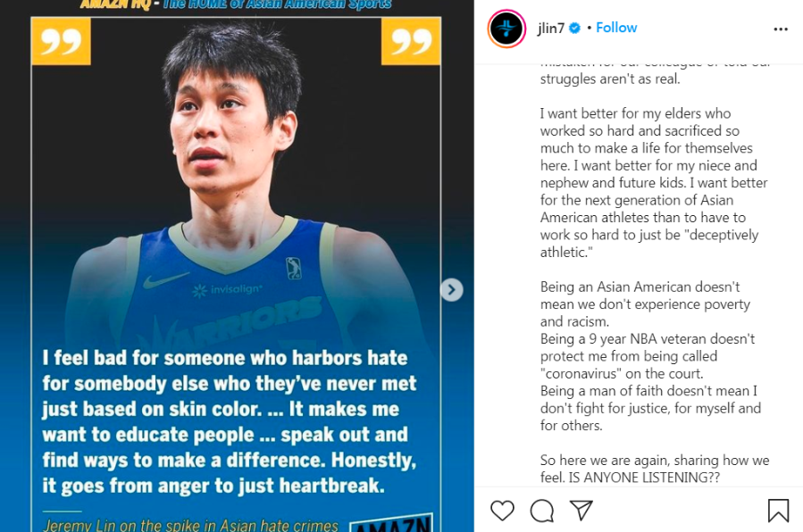Open the jlin7 profile picture

coord(506,29)
